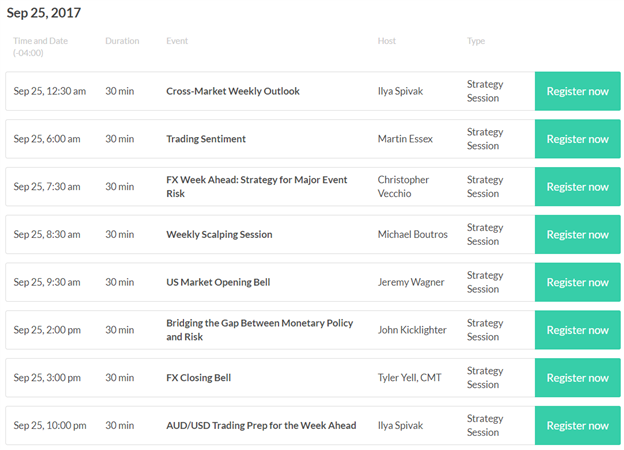Register for AUD/USD Trading Prep session
The image size is (624, 450).
coord(577,425)
